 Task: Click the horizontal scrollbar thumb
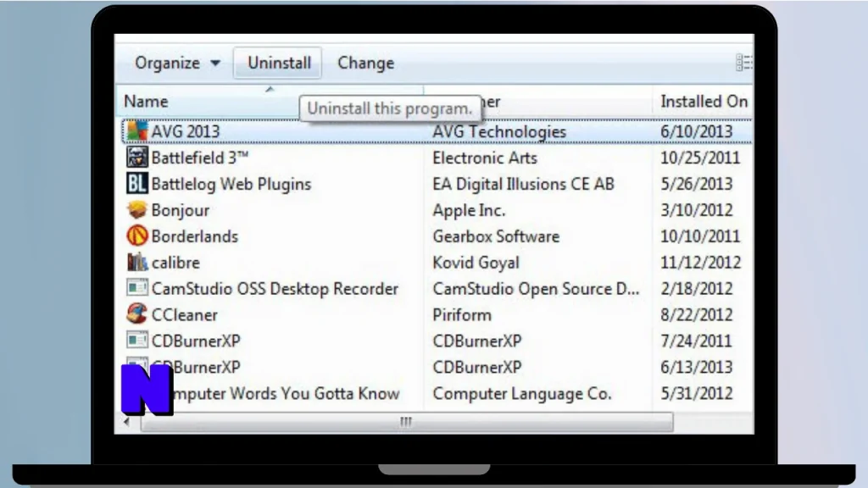(407, 422)
